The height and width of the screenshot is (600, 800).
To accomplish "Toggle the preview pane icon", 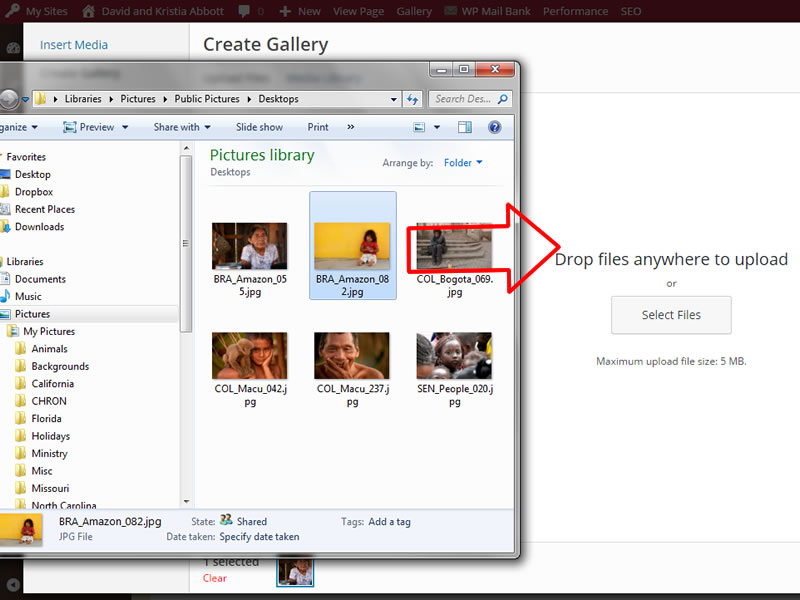I will click(x=465, y=127).
